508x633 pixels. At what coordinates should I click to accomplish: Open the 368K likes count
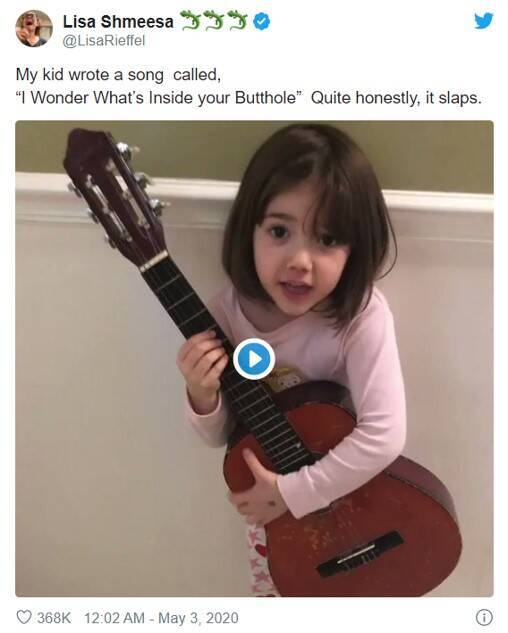pos(54,618)
